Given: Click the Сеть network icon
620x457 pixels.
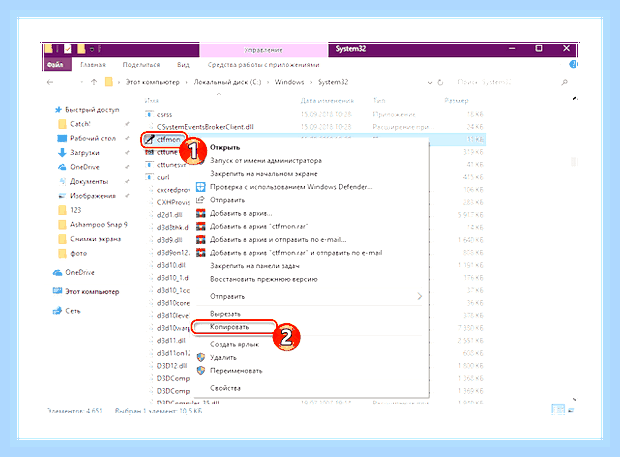Looking at the screenshot, I should (57, 311).
